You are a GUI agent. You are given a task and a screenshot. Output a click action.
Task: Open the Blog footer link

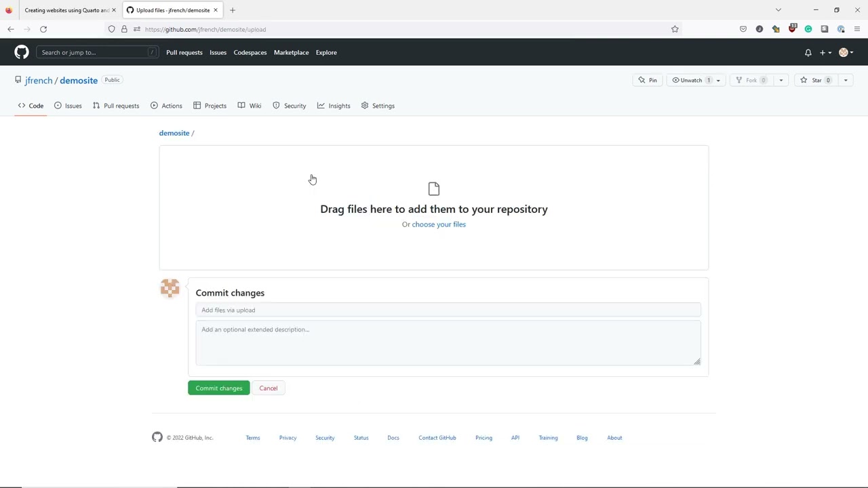[582, 438]
